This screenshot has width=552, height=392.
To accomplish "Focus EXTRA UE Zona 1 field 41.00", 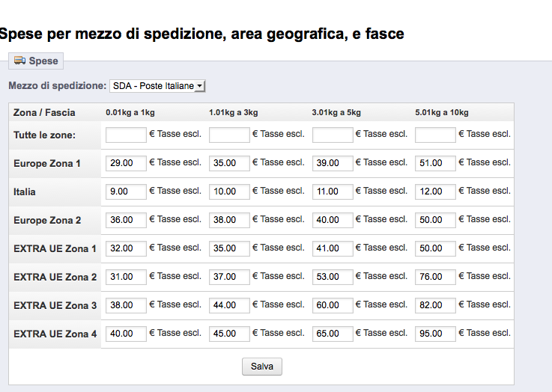I will coord(333,248).
